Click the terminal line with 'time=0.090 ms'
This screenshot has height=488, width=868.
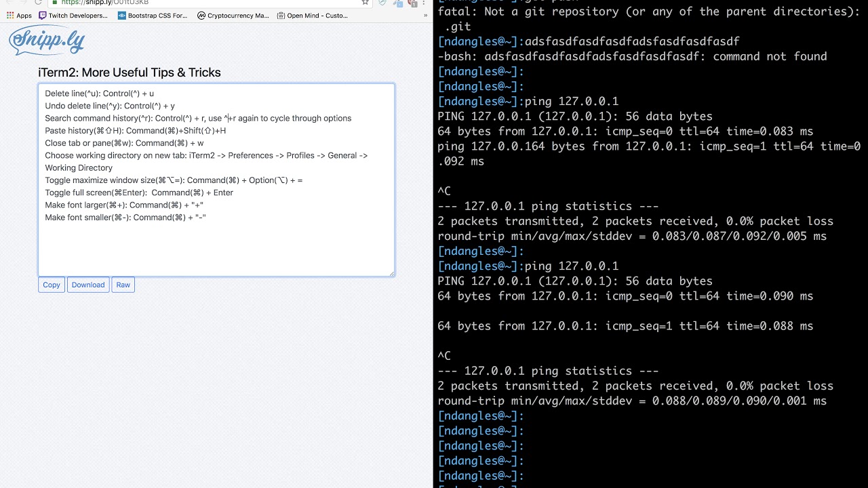pyautogui.click(x=625, y=296)
